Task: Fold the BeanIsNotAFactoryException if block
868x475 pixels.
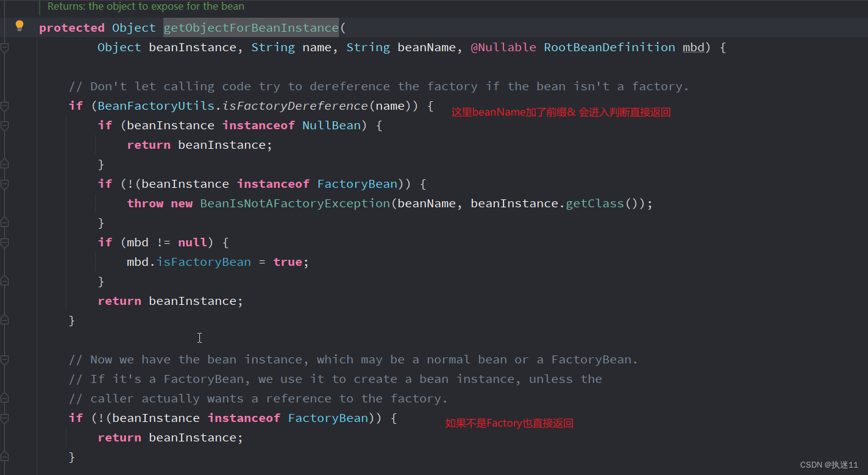Action: 4,184
